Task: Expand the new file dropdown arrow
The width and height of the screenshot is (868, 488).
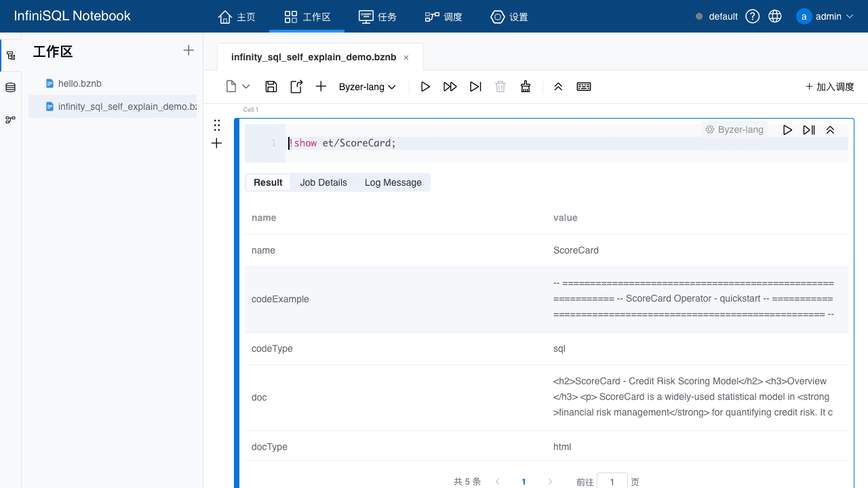Action: [246, 87]
